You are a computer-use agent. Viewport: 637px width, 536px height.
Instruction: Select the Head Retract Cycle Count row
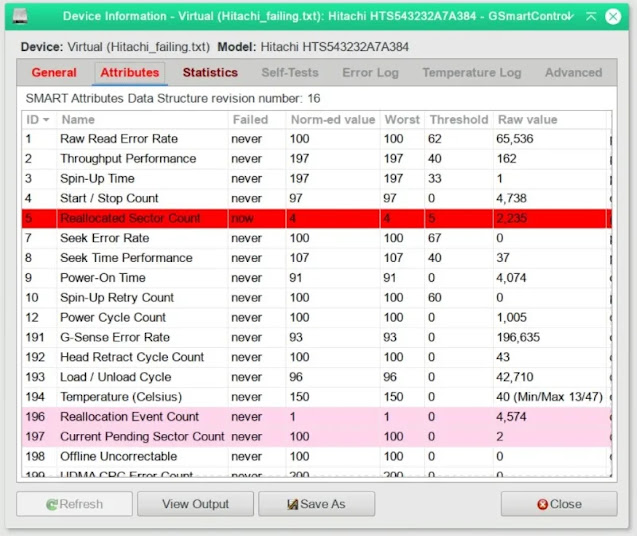click(x=316, y=357)
